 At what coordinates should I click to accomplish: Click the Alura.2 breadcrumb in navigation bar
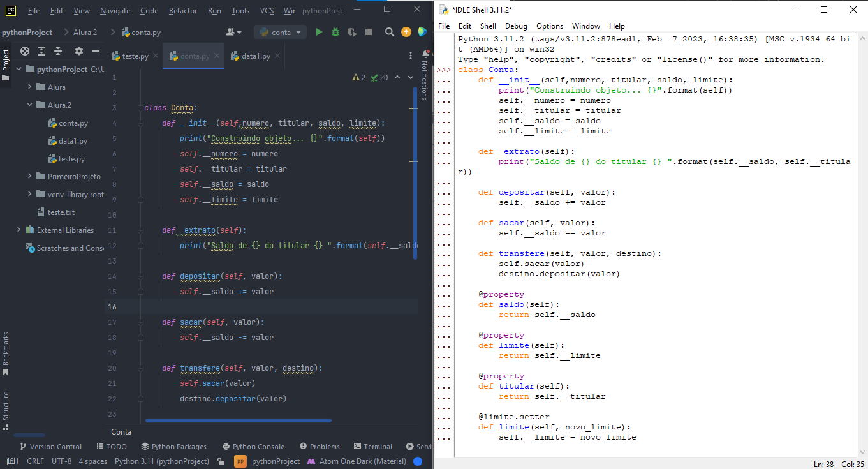85,32
